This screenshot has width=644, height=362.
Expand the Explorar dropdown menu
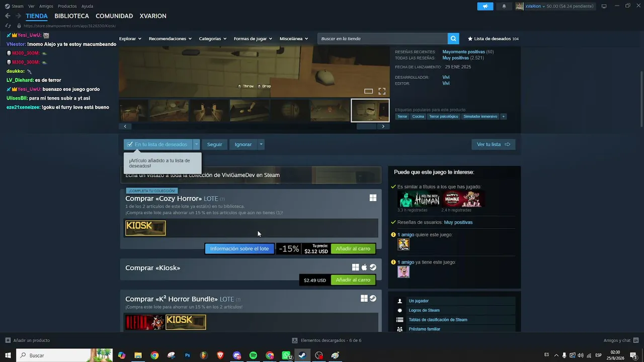click(130, 39)
